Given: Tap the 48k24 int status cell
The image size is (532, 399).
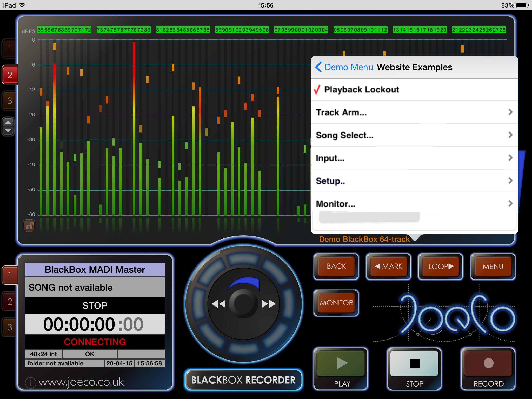Looking at the screenshot, I should coord(44,354).
